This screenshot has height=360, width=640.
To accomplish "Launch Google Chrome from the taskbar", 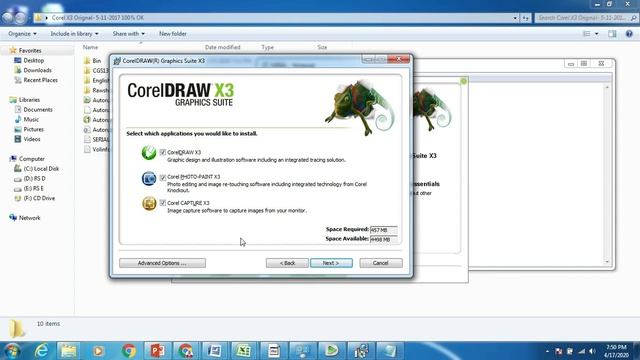I will pos(129,351).
